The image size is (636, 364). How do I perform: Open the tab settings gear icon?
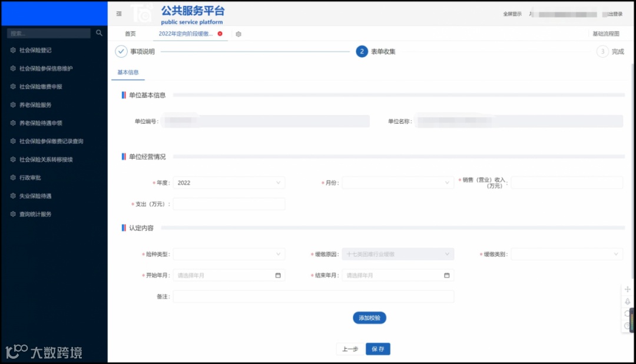238,34
